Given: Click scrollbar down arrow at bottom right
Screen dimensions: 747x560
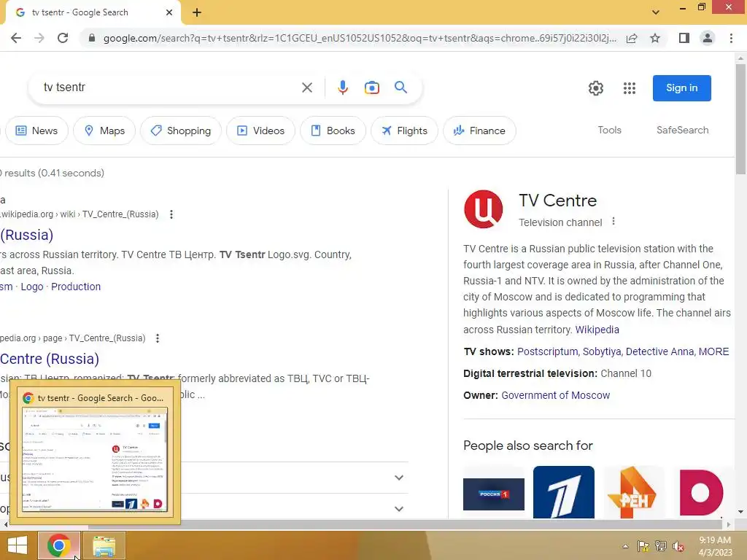Looking at the screenshot, I should 740,512.
